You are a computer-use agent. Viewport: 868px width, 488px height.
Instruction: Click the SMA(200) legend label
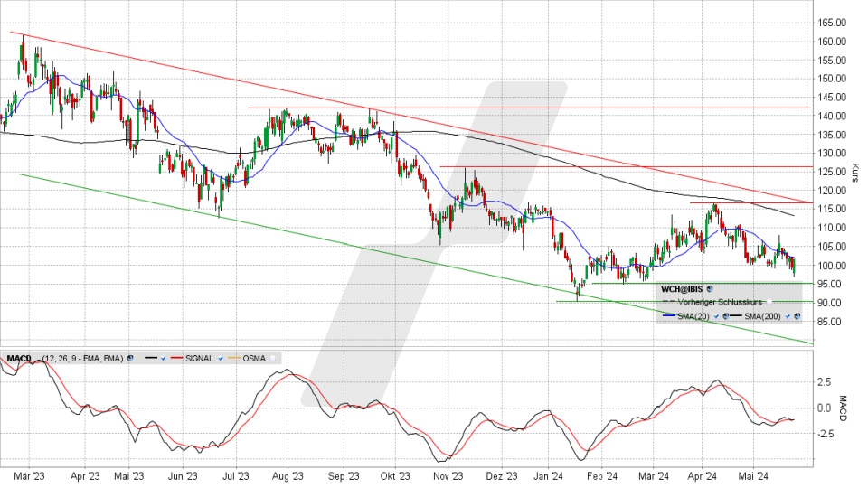coord(762,316)
